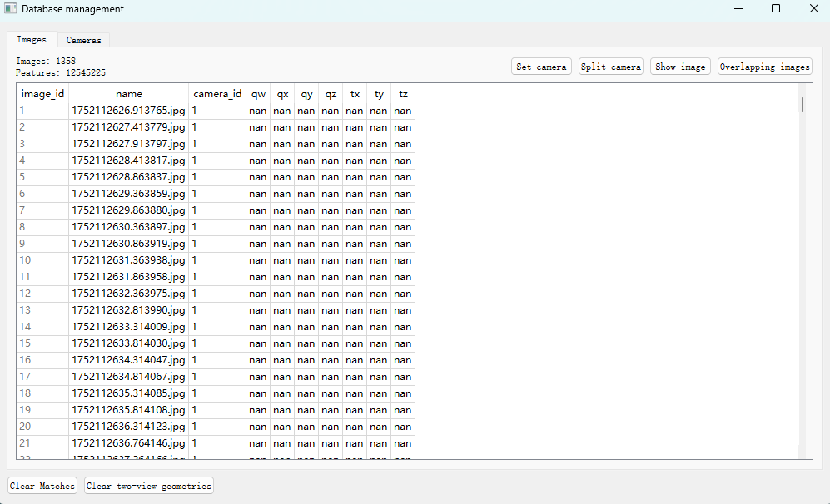This screenshot has height=504, width=830.
Task: Select file 1752112633.314009.jpg
Action: coord(129,327)
